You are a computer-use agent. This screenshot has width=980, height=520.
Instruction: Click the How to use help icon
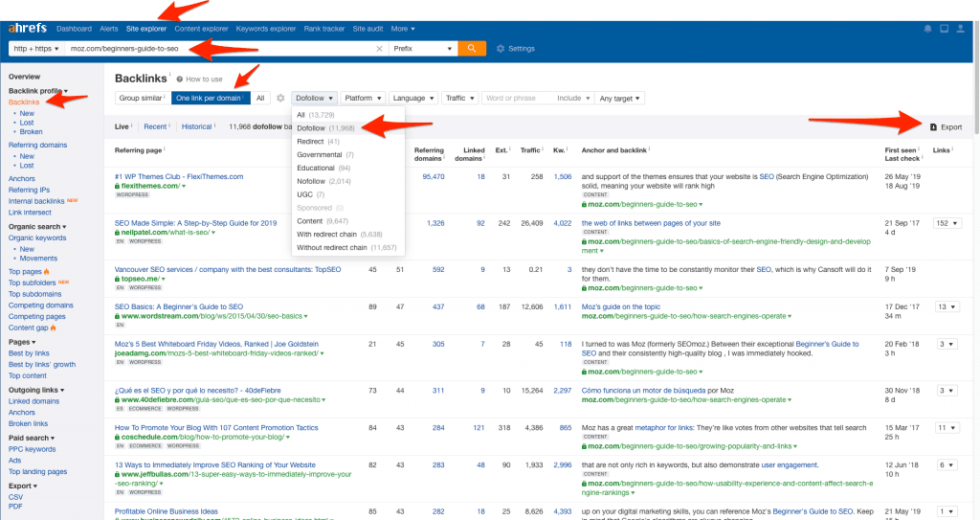tap(179, 79)
